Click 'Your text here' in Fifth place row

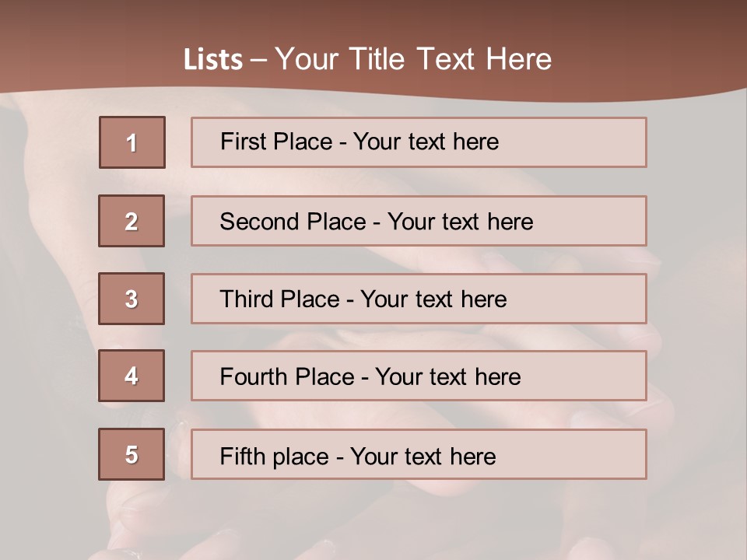pos(423,456)
